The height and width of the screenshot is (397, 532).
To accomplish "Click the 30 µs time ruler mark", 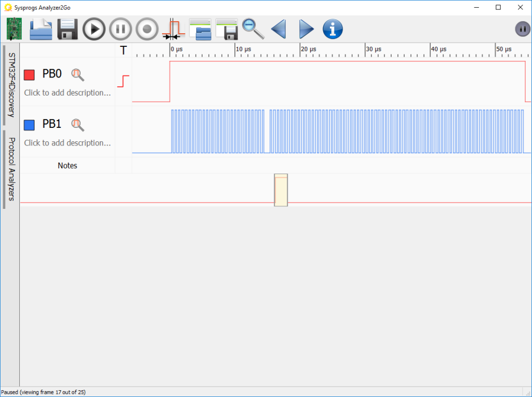I will (x=374, y=49).
